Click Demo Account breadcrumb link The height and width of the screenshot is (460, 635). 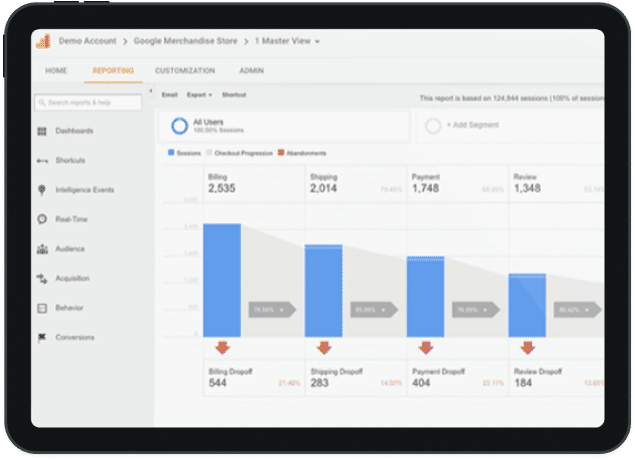click(x=87, y=41)
